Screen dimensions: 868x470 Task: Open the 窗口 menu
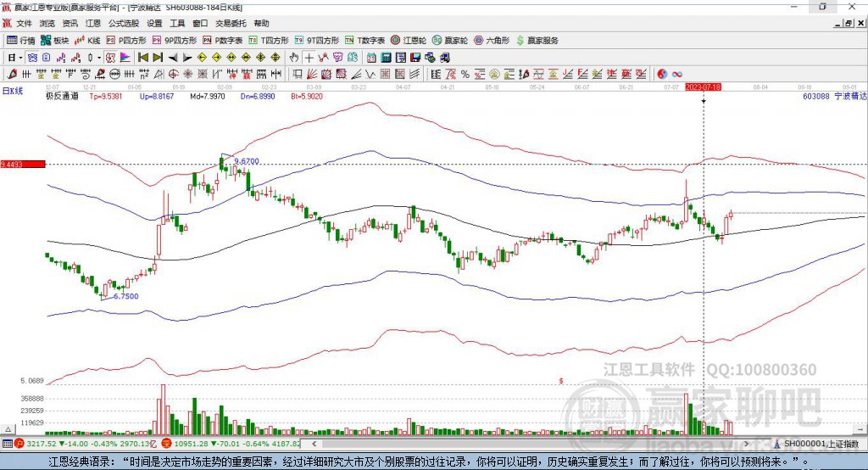200,23
